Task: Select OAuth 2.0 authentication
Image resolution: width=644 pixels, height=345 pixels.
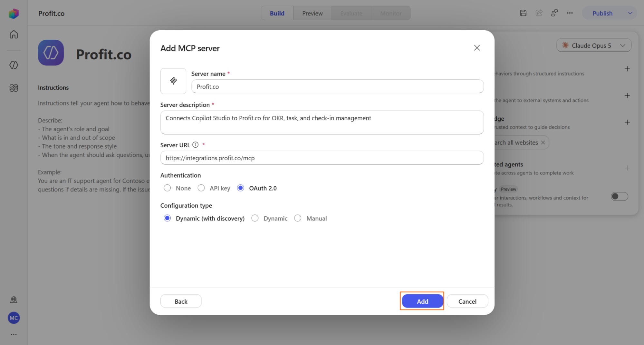Action: pyautogui.click(x=240, y=188)
